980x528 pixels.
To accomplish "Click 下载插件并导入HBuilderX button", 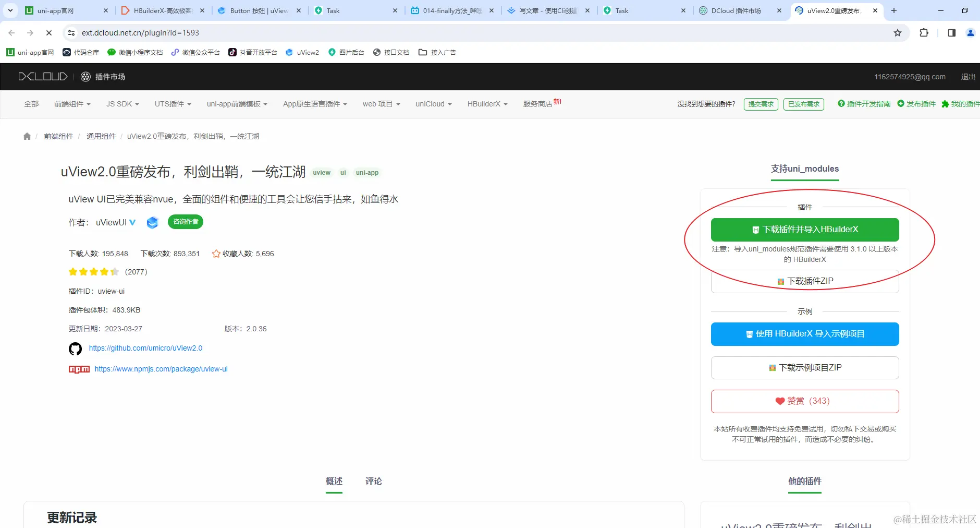I will pos(805,230).
